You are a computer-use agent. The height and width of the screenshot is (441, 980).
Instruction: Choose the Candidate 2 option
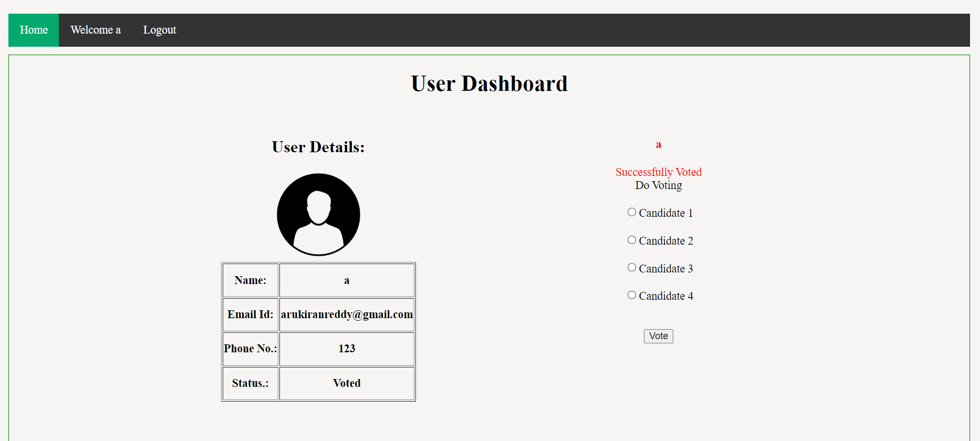632,240
